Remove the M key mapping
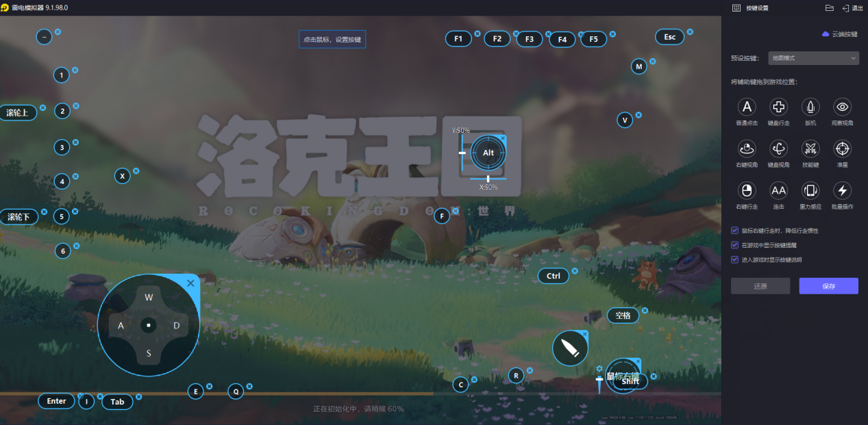868x425 pixels. pos(652,61)
